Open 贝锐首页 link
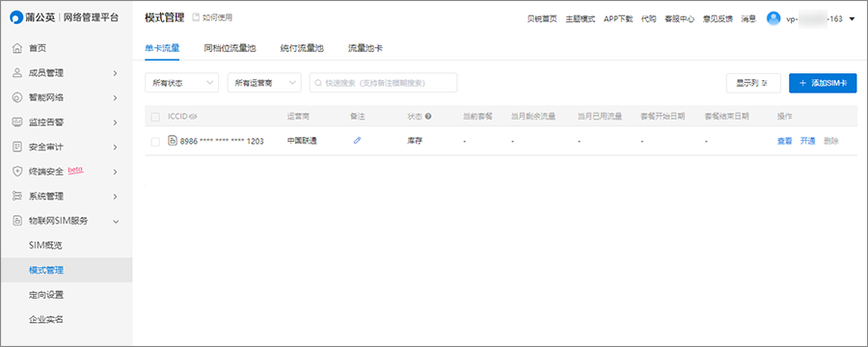The height and width of the screenshot is (347, 868). point(542,19)
